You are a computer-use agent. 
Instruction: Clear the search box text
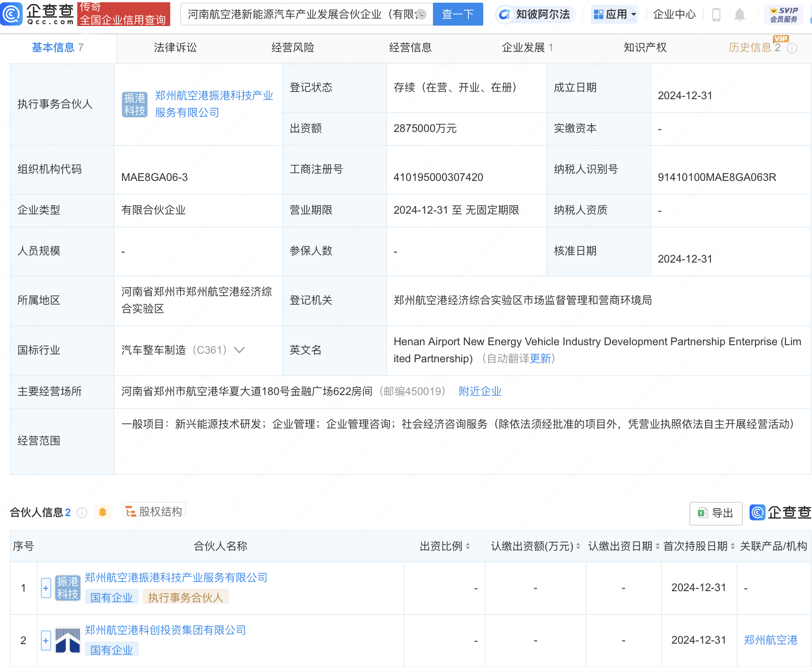(x=421, y=14)
